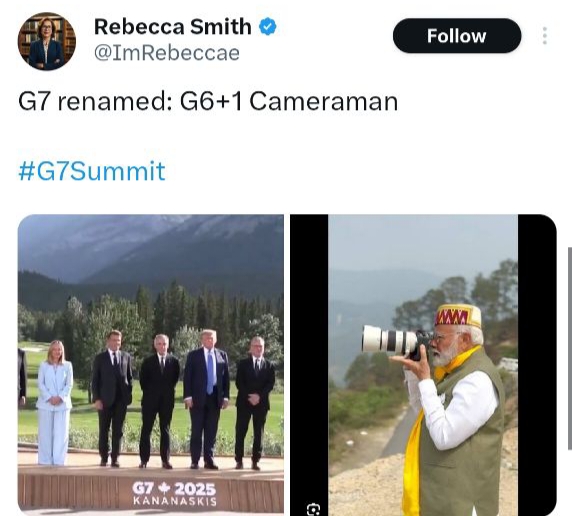Open the #G7Summit hashtag
Viewport: 572px width, 516px height.
92,170
